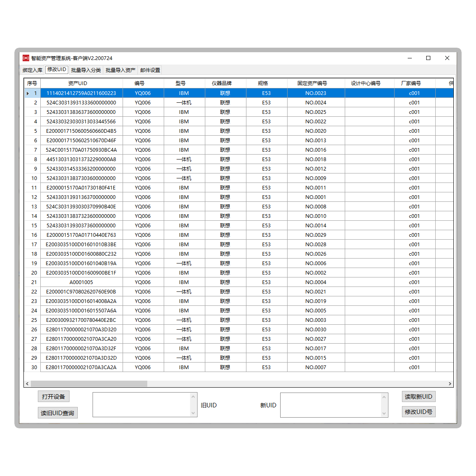Click the horizontal scrollbar left arrow
This screenshot has height=476, width=476.
pos(27,384)
